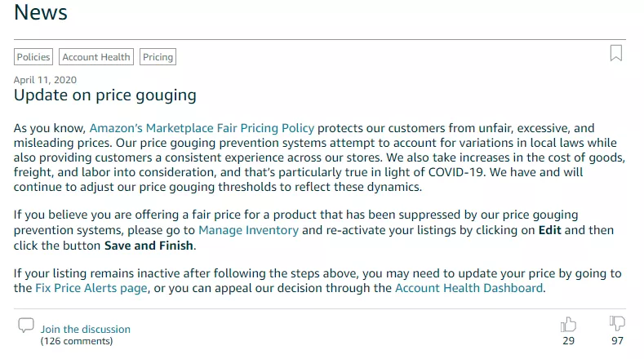Viewport: 644px width, 359px height.
Task: Open Amazon's Marketplace Fair Pricing Policy link
Action: (202, 128)
